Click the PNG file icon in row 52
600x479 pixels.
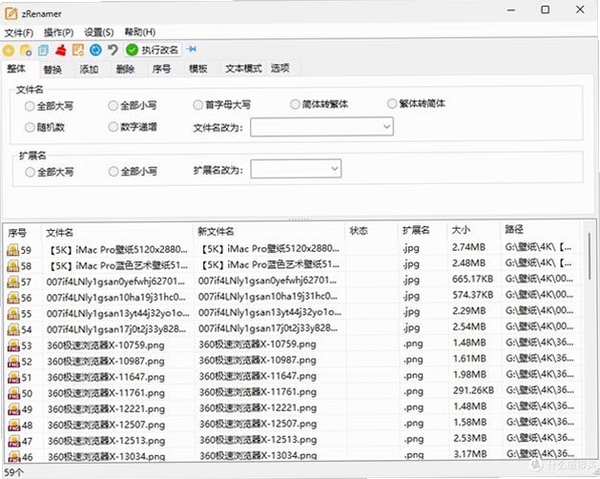tap(13, 362)
